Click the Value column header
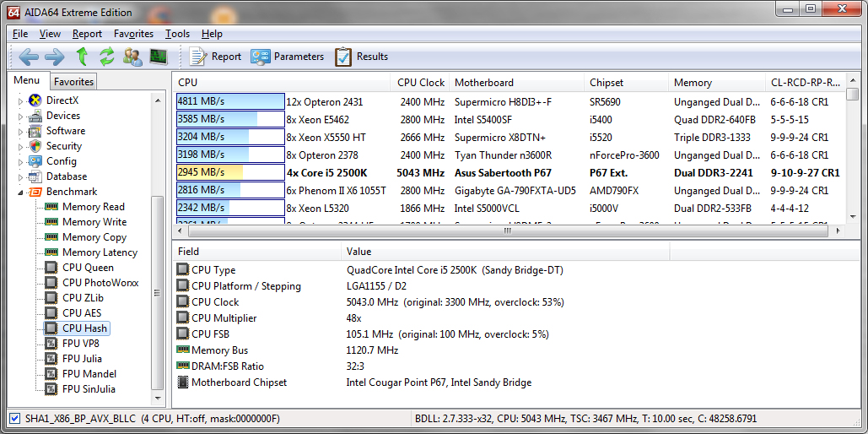This screenshot has height=434, width=868. (505, 252)
